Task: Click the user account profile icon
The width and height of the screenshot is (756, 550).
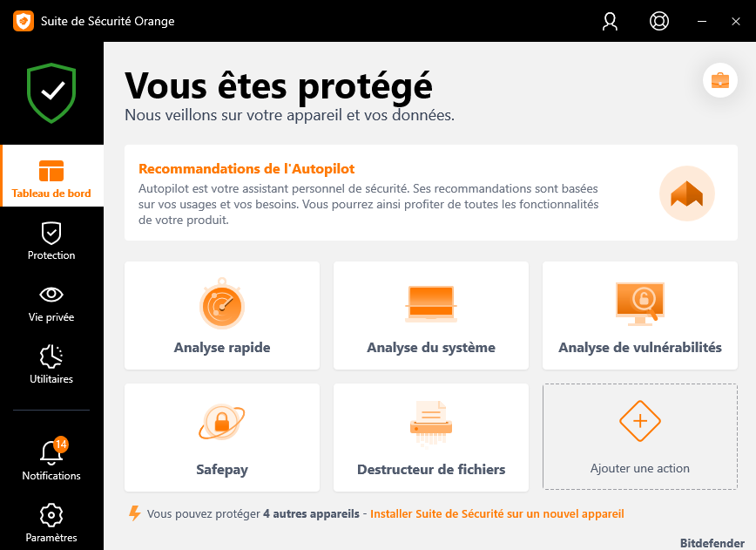Action: pos(610,21)
